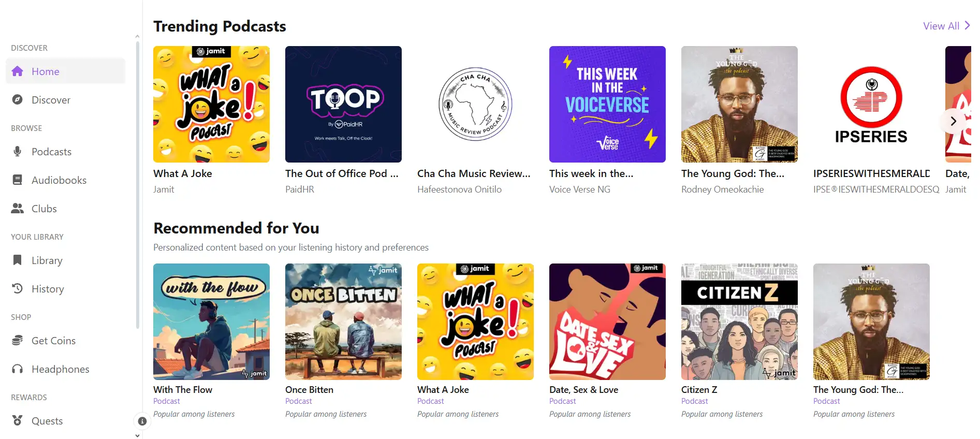Click the History clock icon
Image resolution: width=980 pixels, height=439 pixels.
(x=18, y=289)
